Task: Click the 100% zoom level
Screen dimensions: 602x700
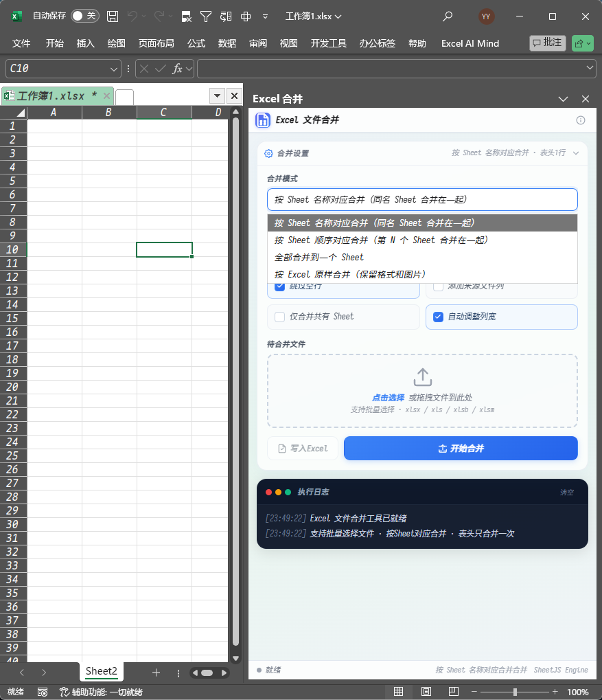Action: 577,692
